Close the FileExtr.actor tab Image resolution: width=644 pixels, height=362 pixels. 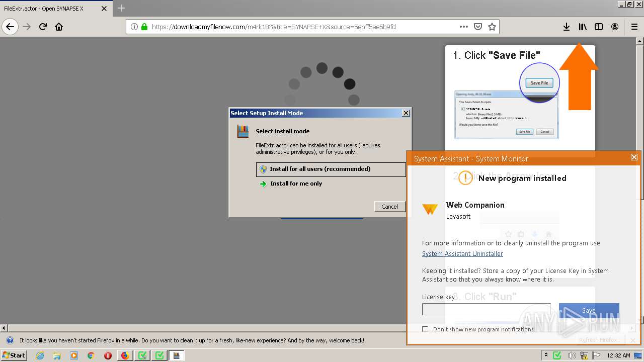(105, 9)
